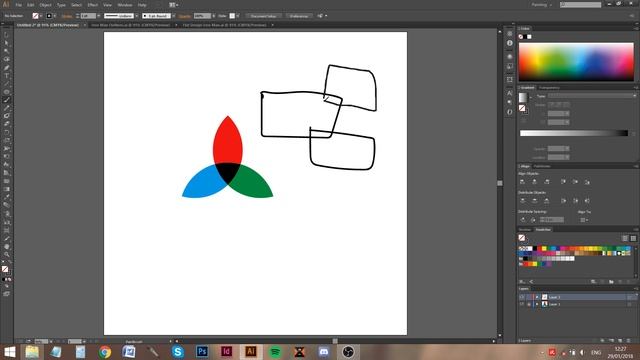The width and height of the screenshot is (640, 360).
Task: Open Photoshop from the taskbar
Action: [x=202, y=351]
